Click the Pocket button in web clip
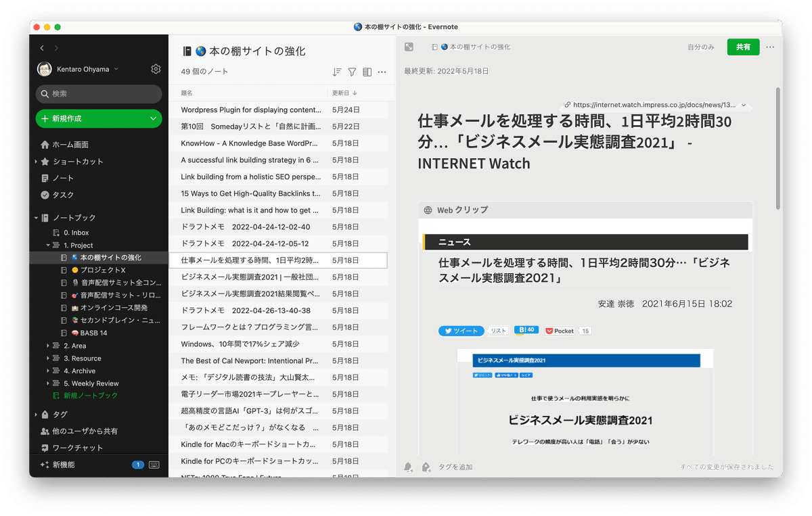This screenshot has width=812, height=516. 560,331
